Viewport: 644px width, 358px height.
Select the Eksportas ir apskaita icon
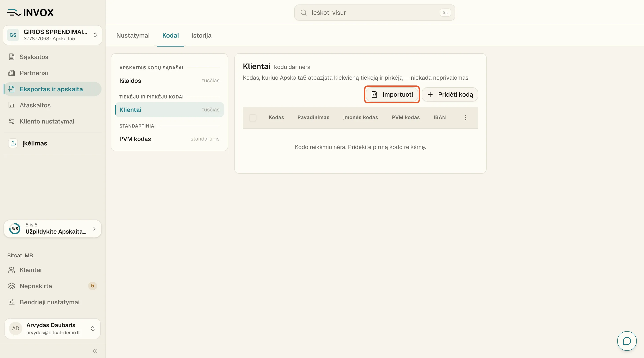point(11,89)
